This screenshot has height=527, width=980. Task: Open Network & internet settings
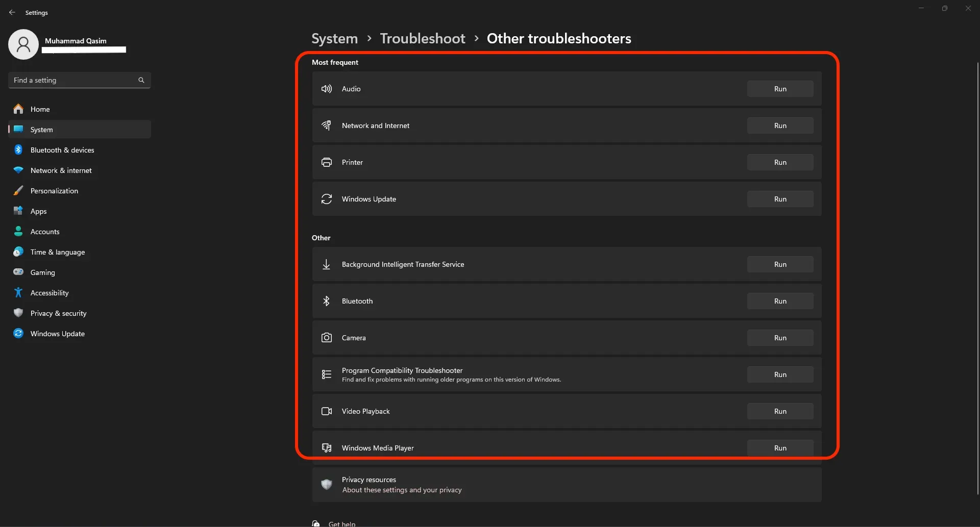80,170
